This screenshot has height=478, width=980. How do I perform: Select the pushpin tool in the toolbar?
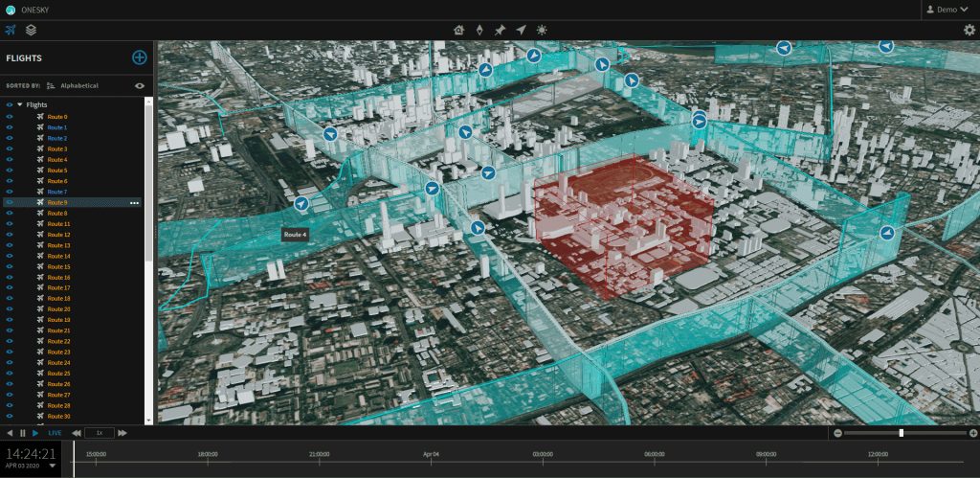[500, 30]
